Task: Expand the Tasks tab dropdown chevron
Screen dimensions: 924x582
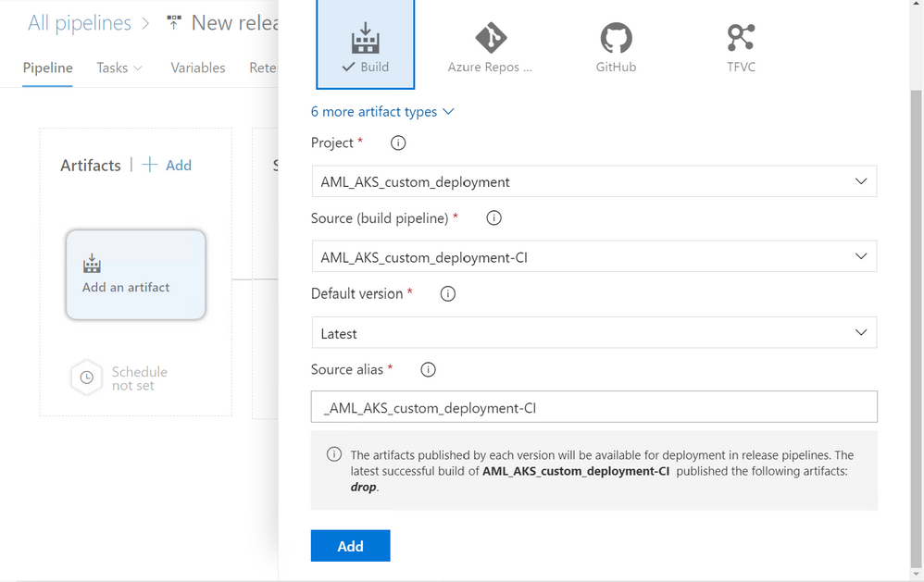Action: (x=138, y=68)
